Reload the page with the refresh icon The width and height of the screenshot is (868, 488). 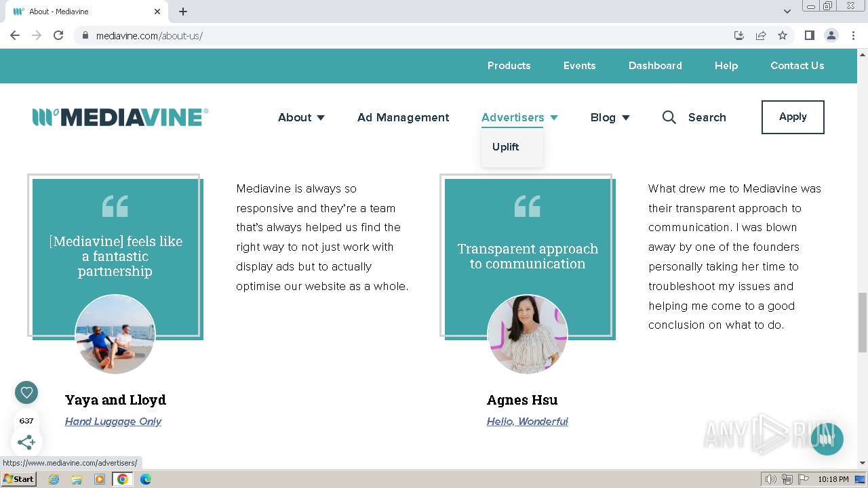58,35
